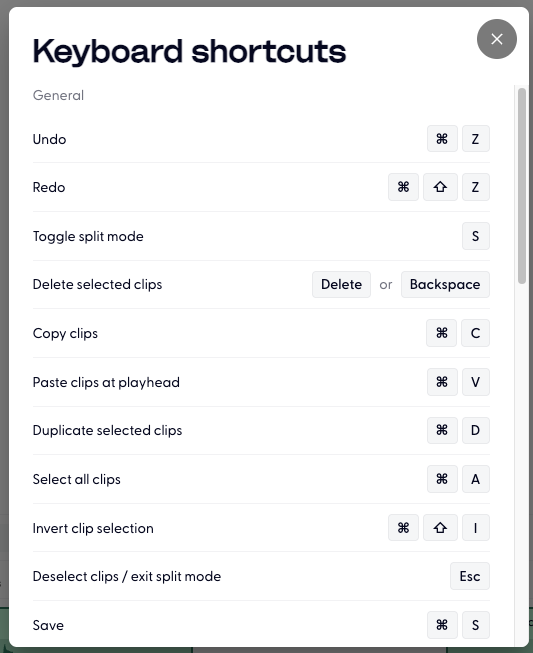The image size is (533, 653).
Task: Click the D key badge for Duplicate
Action: click(x=476, y=430)
